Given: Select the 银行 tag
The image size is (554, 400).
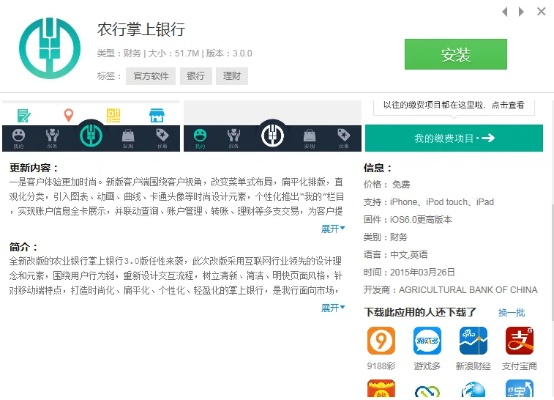Looking at the screenshot, I should point(196,76).
